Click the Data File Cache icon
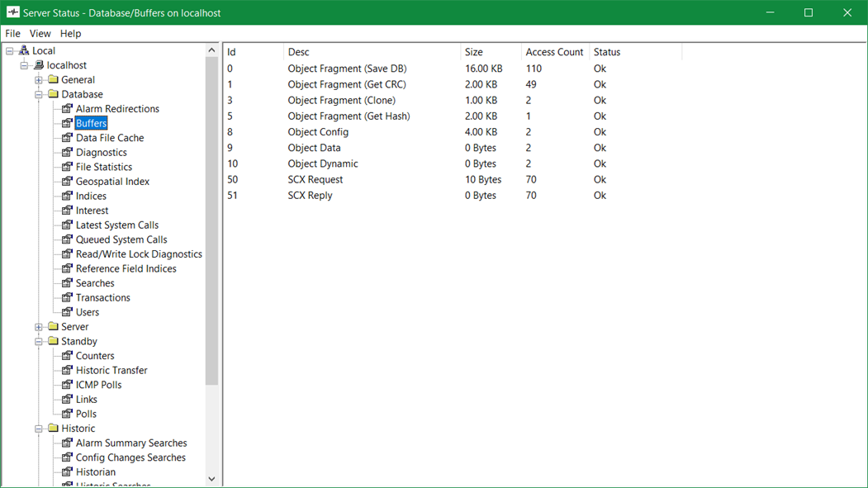Screen dimensions: 868x488 pyautogui.click(x=68, y=138)
